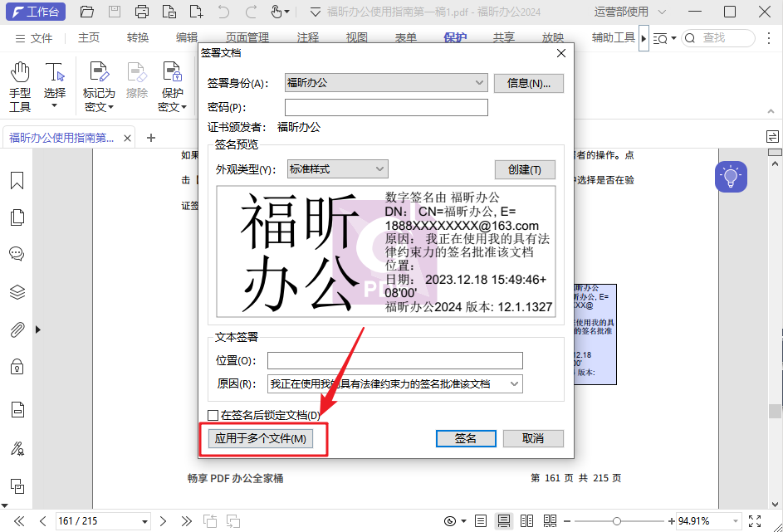Show the Comments panel
This screenshot has height=532, width=783.
tap(17, 254)
